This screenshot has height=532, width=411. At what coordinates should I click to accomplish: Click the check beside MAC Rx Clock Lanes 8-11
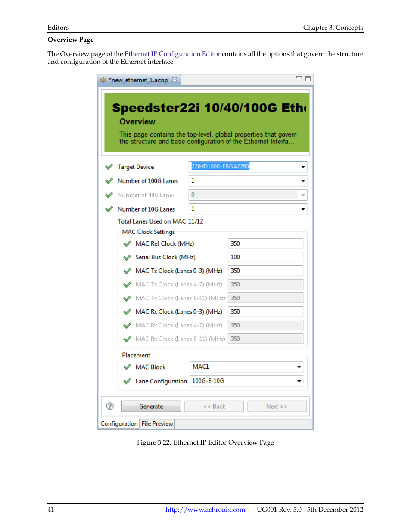click(x=127, y=339)
